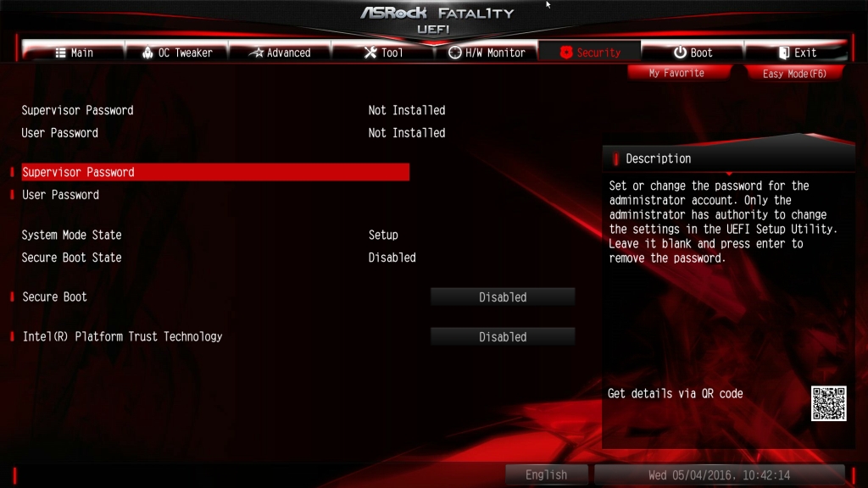The image size is (868, 488).
Task: Select the User Password setting
Action: click(x=60, y=195)
